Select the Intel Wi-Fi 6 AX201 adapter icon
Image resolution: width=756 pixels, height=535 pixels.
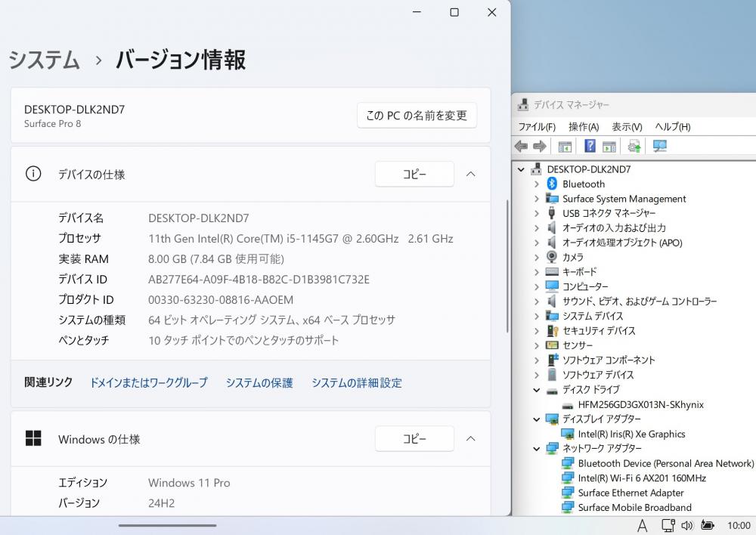click(568, 478)
